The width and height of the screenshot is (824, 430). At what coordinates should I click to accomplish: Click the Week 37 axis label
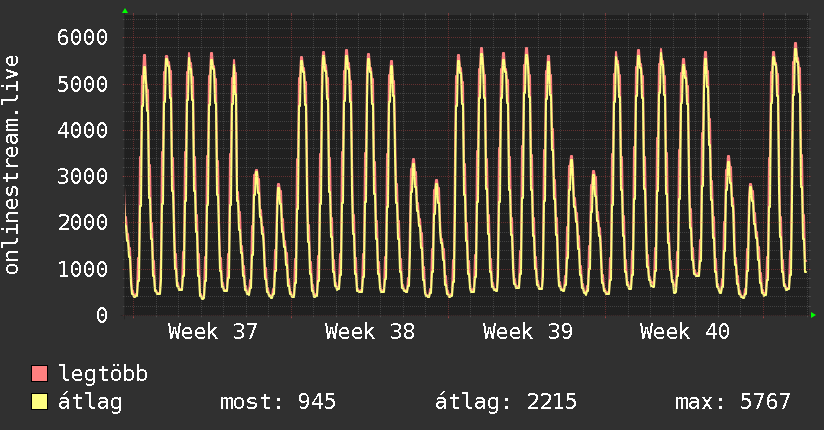[213, 332]
